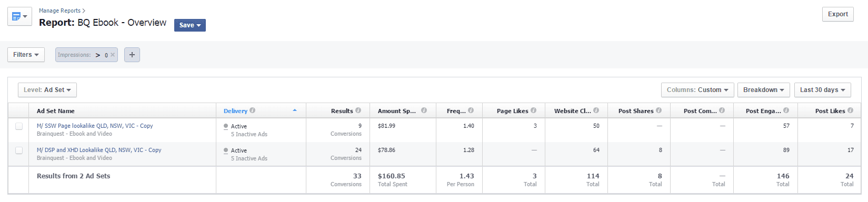This screenshot has width=868, height=202.
Task: Toggle the Delivery column sort arrow
Action: tap(295, 110)
